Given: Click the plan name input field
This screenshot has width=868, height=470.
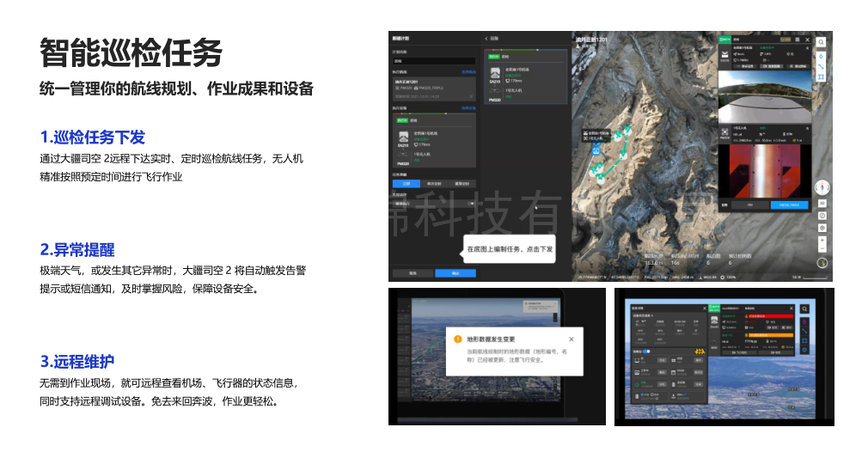Looking at the screenshot, I should [433, 61].
